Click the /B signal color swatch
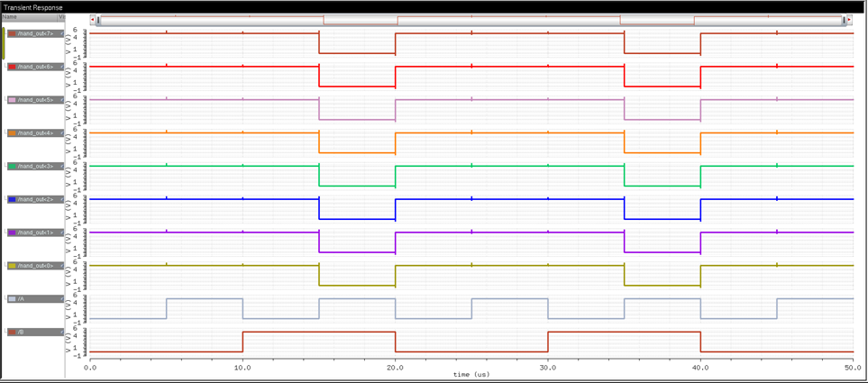 (x=12, y=332)
